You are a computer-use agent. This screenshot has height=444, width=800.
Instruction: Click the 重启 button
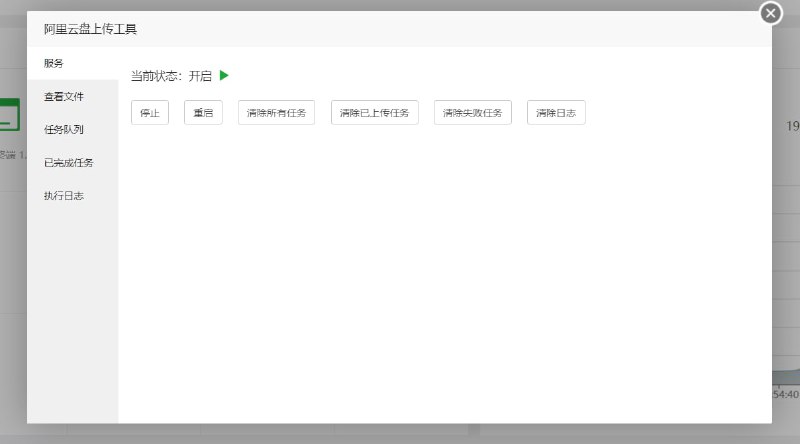click(x=203, y=113)
